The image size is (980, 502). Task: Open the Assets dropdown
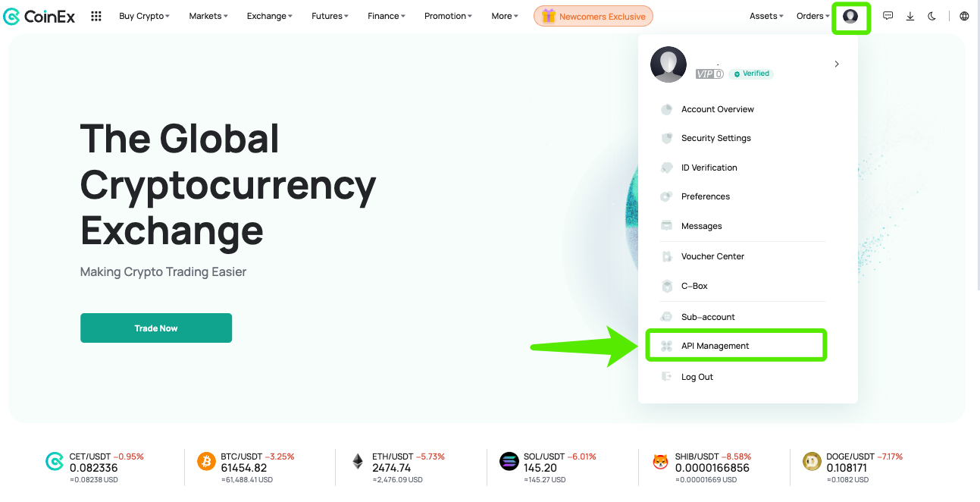(766, 16)
